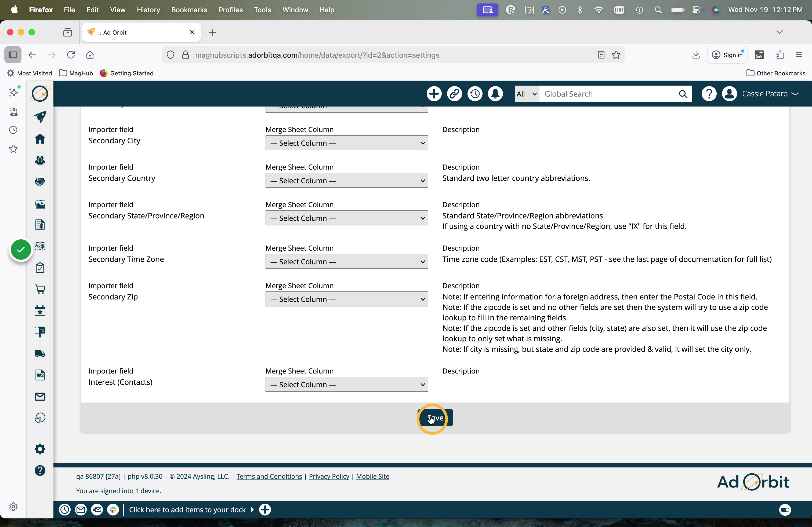Open Secondary Time Zone column dropdown
Viewport: 812px width, 527px height.
(347, 261)
